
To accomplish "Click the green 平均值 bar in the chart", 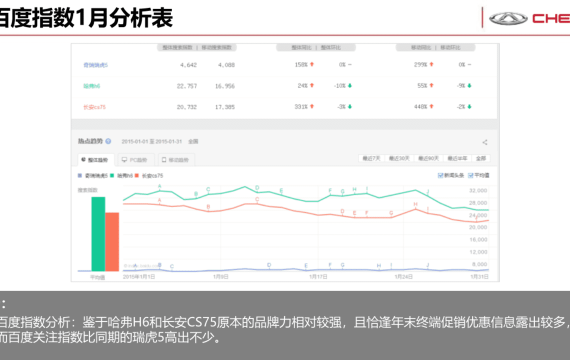I will click(98, 234).
